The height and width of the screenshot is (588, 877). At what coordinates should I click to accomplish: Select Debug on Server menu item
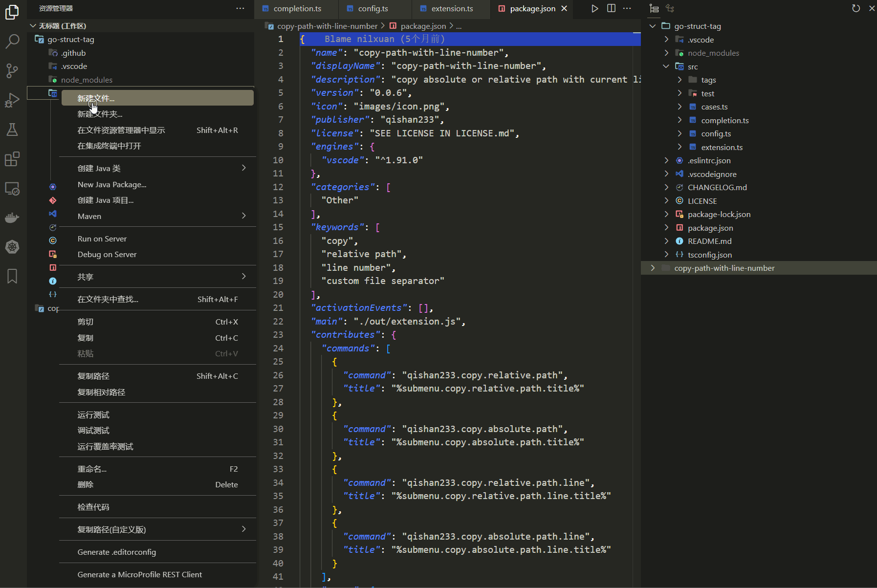pos(157,254)
